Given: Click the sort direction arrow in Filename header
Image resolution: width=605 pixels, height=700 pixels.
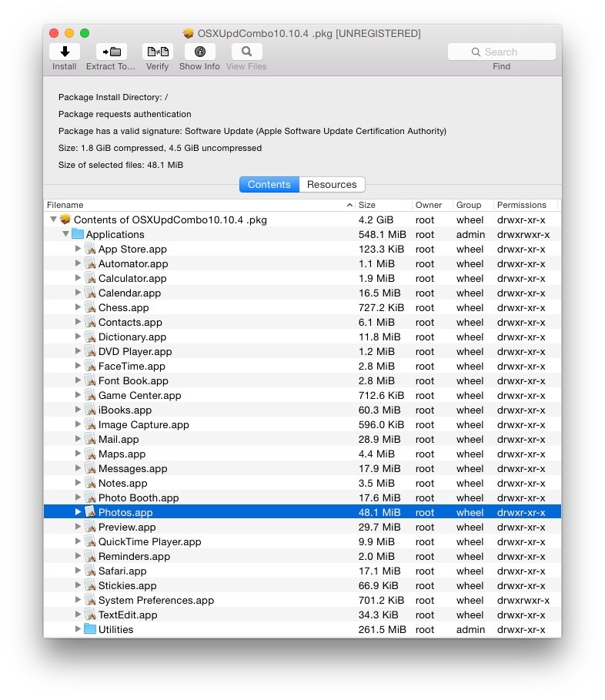Looking at the screenshot, I should point(349,205).
